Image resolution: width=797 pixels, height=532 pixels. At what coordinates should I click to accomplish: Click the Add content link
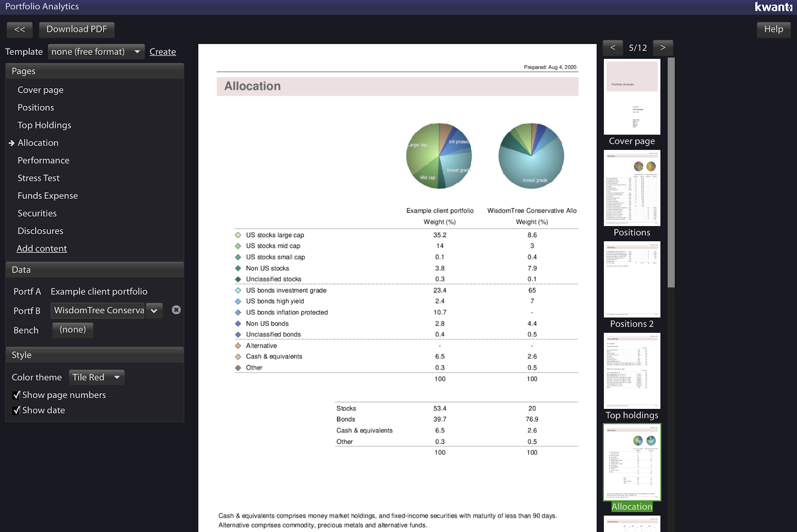tap(42, 249)
